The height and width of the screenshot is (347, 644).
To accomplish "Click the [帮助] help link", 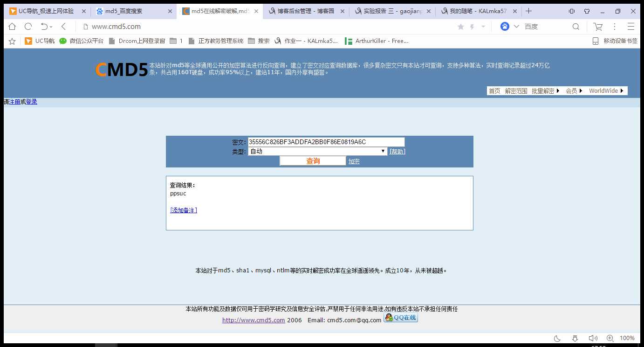I will 397,152.
